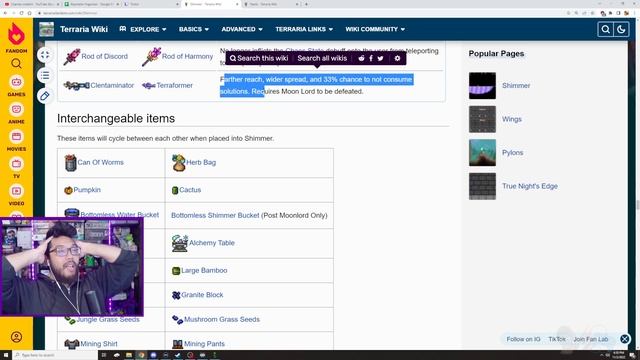Screen dimensions: 640x360
Task: Open the Clentaminator link
Action: (112, 85)
